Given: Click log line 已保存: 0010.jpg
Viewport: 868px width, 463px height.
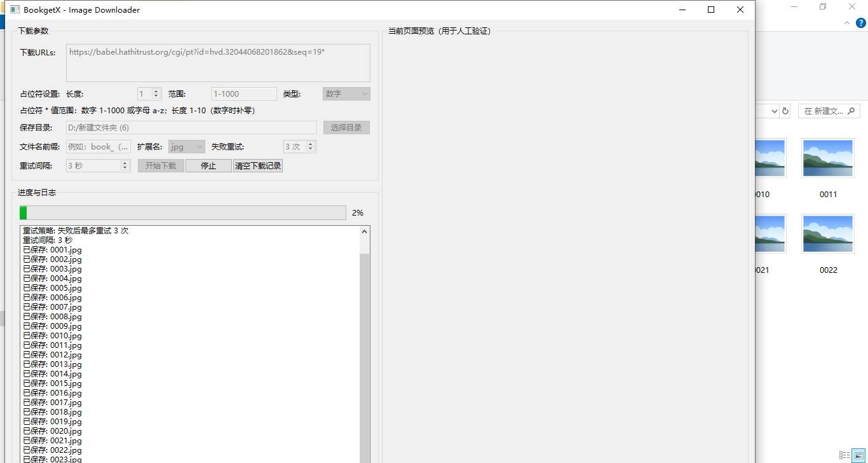Looking at the screenshot, I should pos(52,336).
